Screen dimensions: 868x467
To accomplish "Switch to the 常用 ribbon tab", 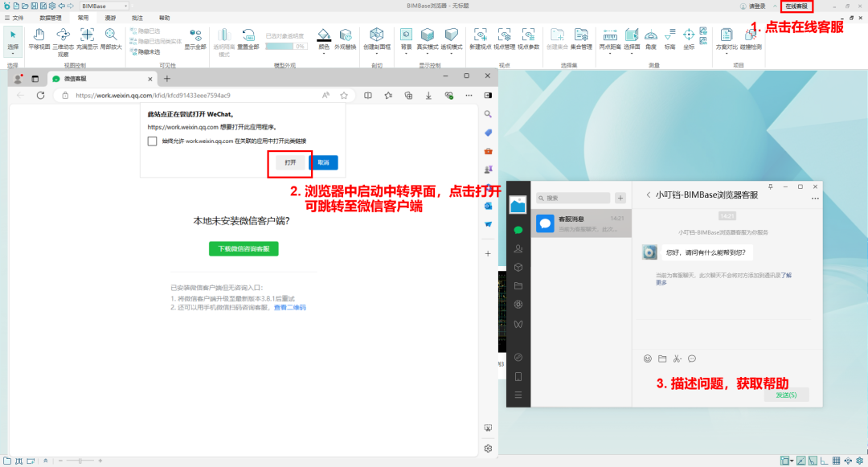I will coord(83,18).
